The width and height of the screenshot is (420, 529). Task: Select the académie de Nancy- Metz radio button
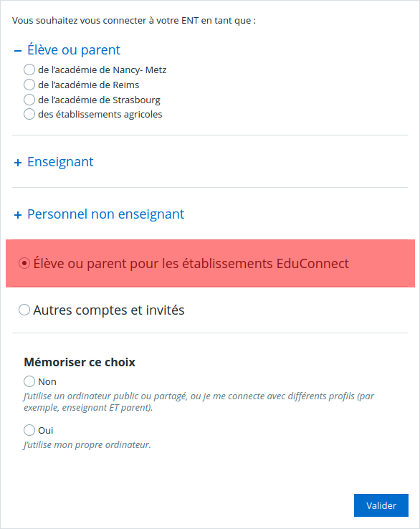tap(29, 70)
